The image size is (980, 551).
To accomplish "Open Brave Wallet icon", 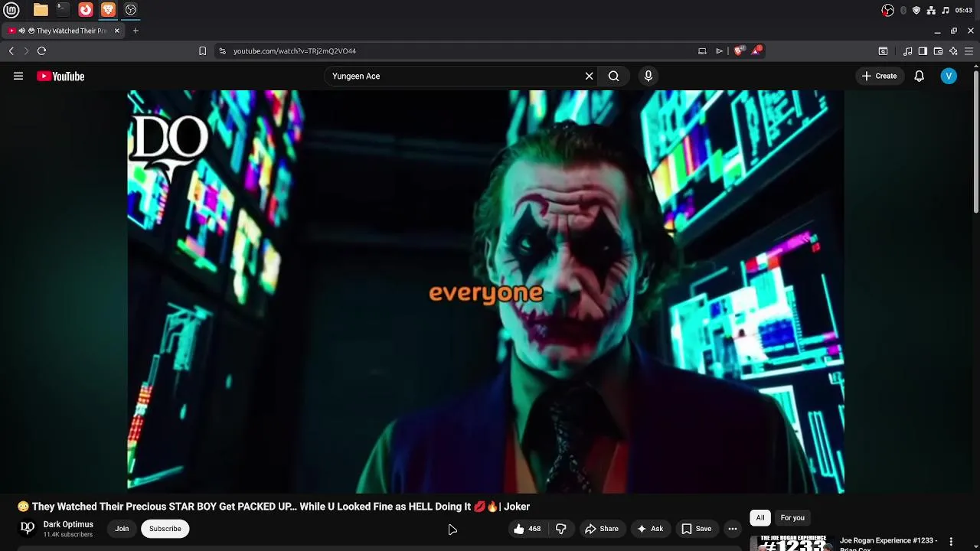I will click(x=938, y=51).
